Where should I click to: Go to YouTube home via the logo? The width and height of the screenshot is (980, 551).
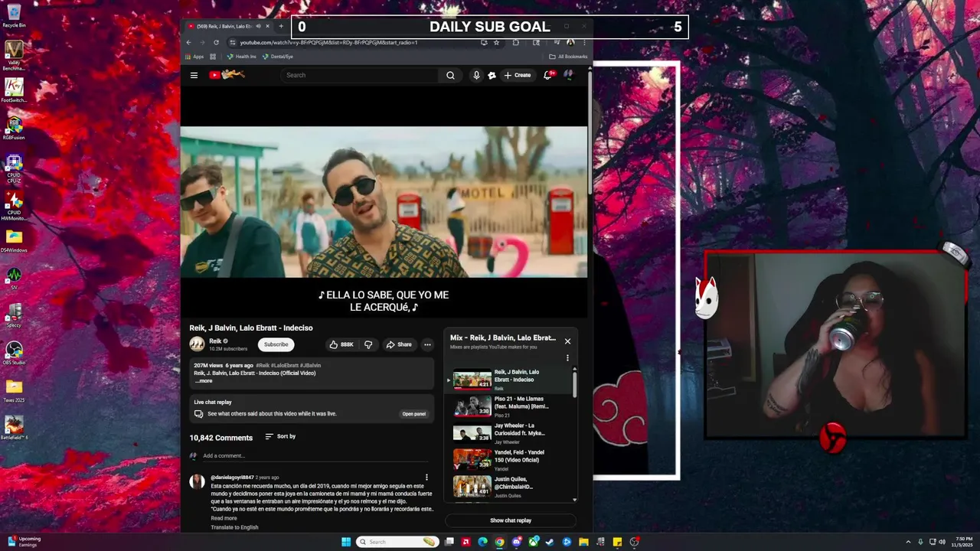[x=227, y=75]
